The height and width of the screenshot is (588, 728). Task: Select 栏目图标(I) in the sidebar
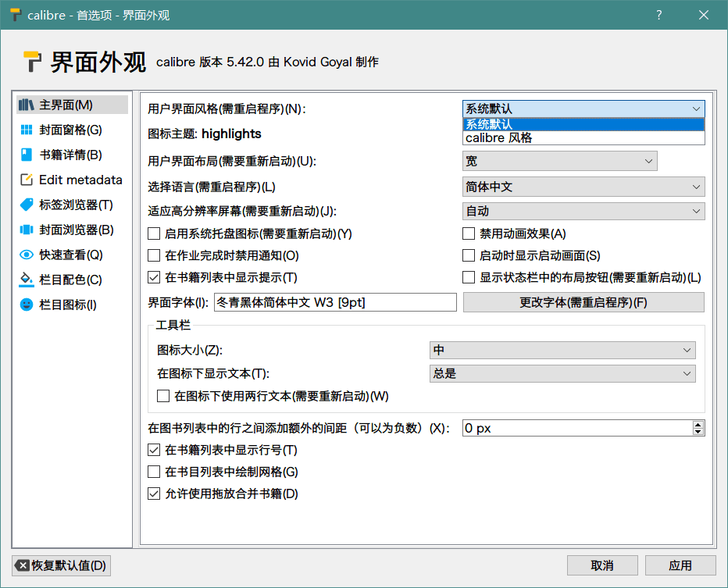click(72, 305)
